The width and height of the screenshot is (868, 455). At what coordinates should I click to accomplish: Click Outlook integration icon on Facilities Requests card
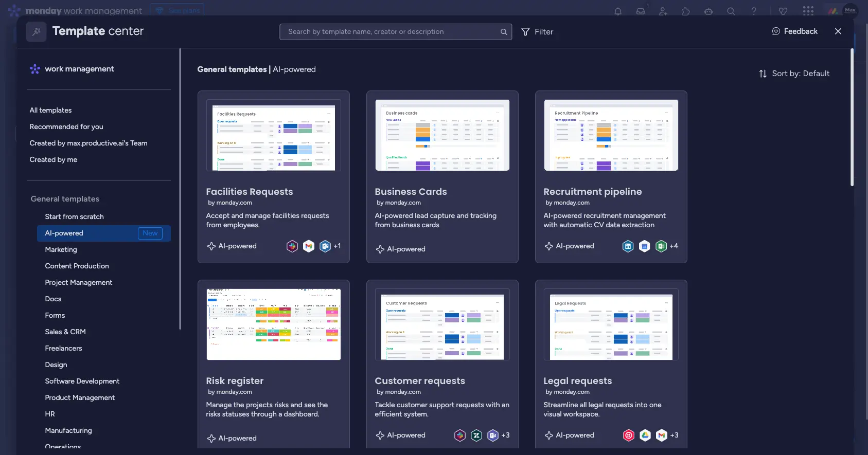pyautogui.click(x=325, y=246)
